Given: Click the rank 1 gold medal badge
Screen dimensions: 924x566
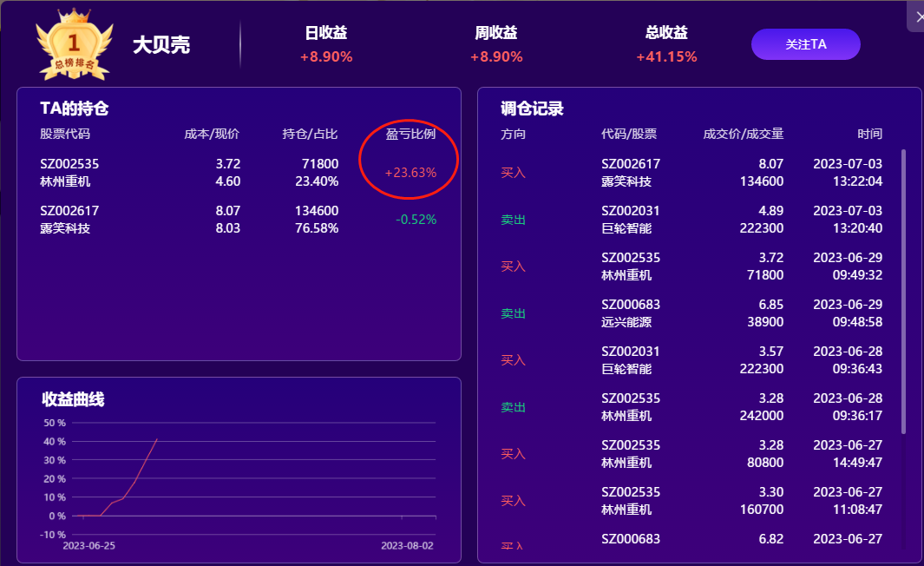Looking at the screenshot, I should [75, 45].
